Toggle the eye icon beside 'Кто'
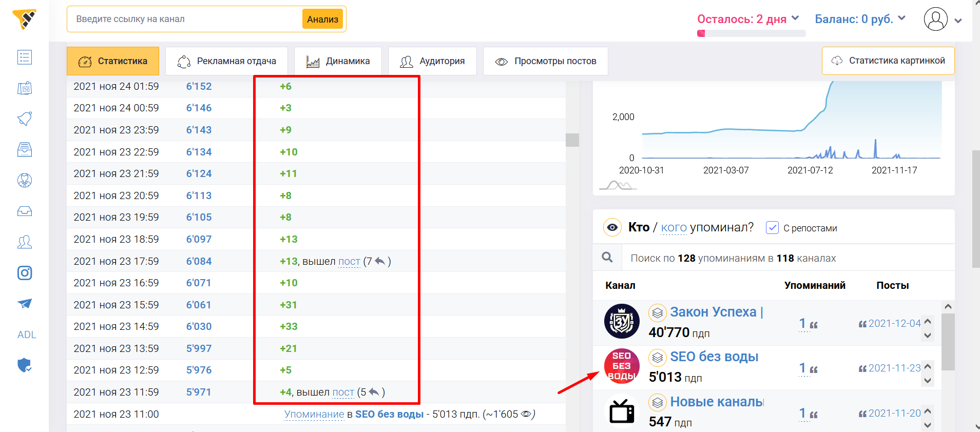Viewport: 980px width, 432px height. (612, 227)
